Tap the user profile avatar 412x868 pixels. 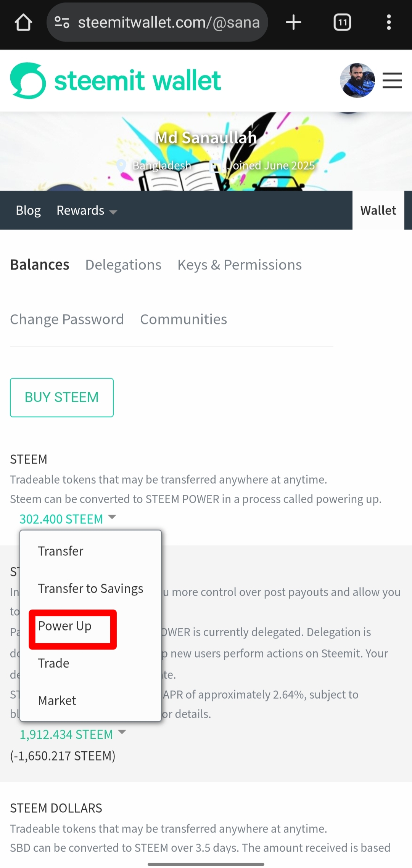point(357,80)
